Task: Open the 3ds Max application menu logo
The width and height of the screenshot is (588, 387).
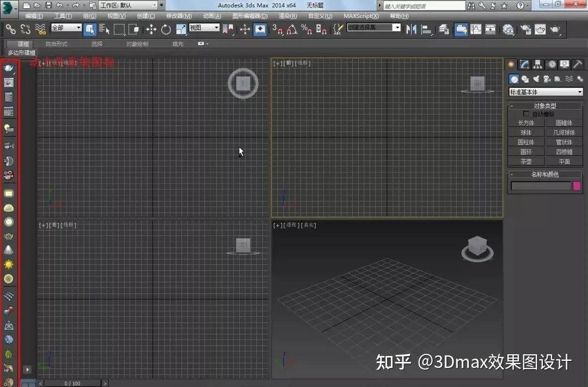Action: coord(8,8)
